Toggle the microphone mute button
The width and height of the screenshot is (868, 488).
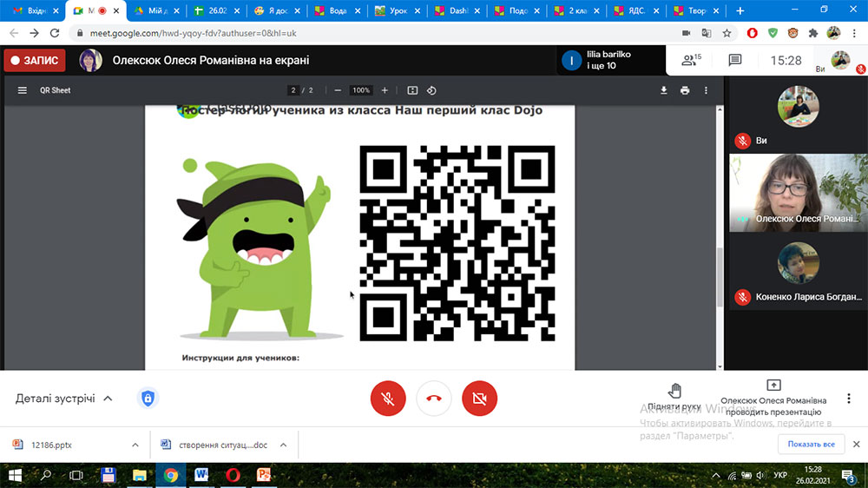point(388,399)
